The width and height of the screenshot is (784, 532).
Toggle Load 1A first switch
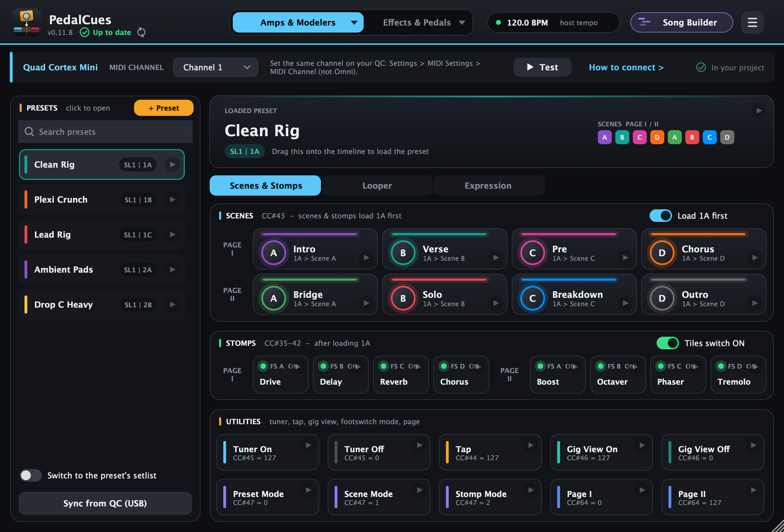point(660,216)
